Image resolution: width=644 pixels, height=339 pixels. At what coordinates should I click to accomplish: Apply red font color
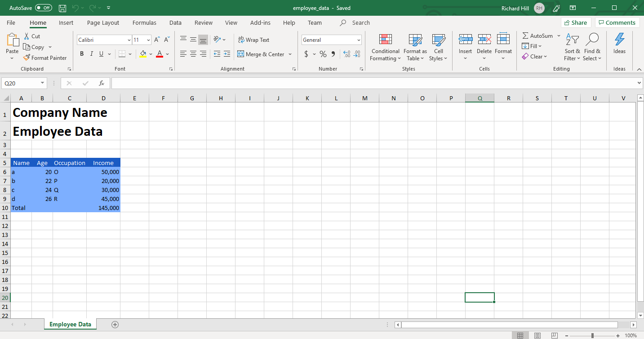click(159, 54)
